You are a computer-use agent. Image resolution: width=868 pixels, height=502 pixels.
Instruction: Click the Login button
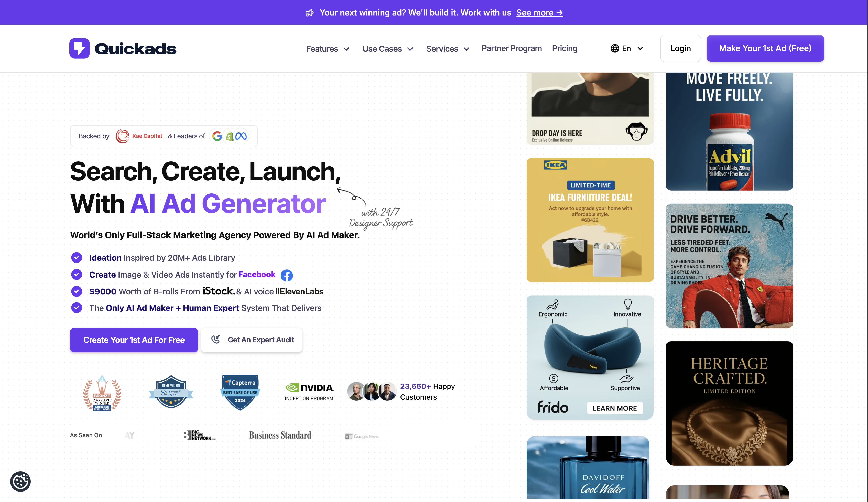tap(680, 48)
